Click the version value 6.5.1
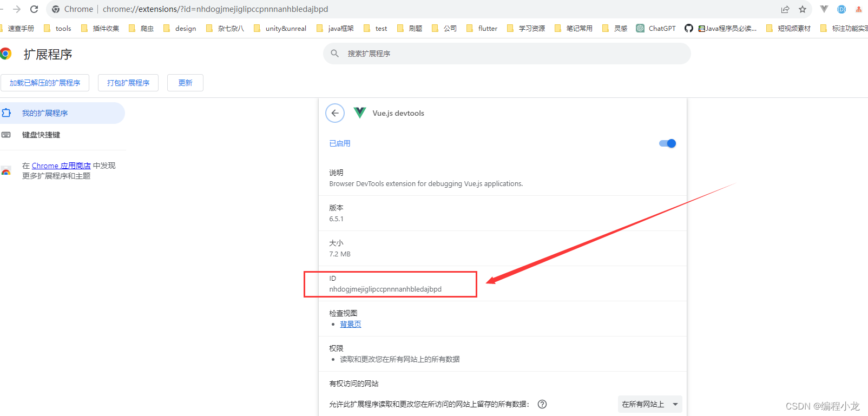This screenshot has width=868, height=416. pos(336,219)
